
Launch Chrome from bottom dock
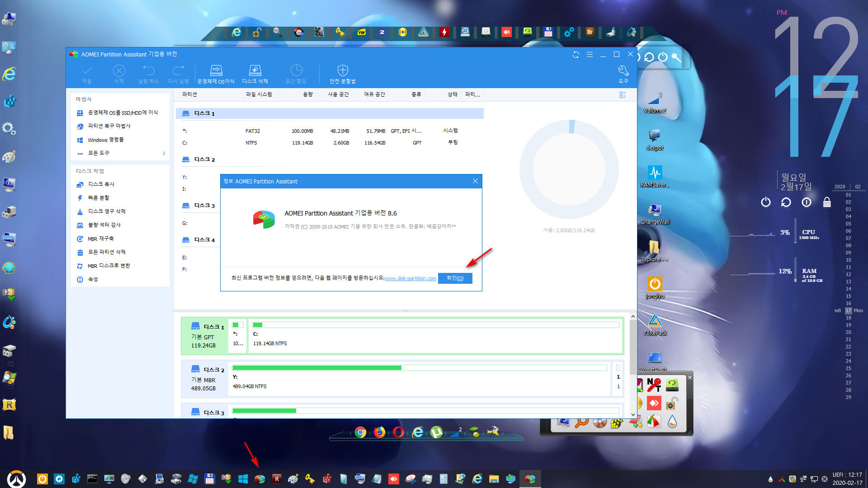pyautogui.click(x=360, y=432)
